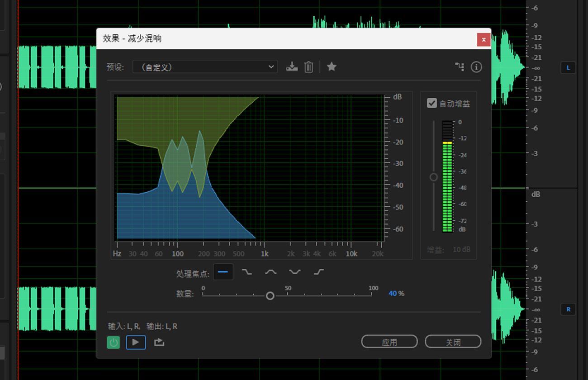Show effect info icon
588x380 pixels.
pyautogui.click(x=476, y=67)
